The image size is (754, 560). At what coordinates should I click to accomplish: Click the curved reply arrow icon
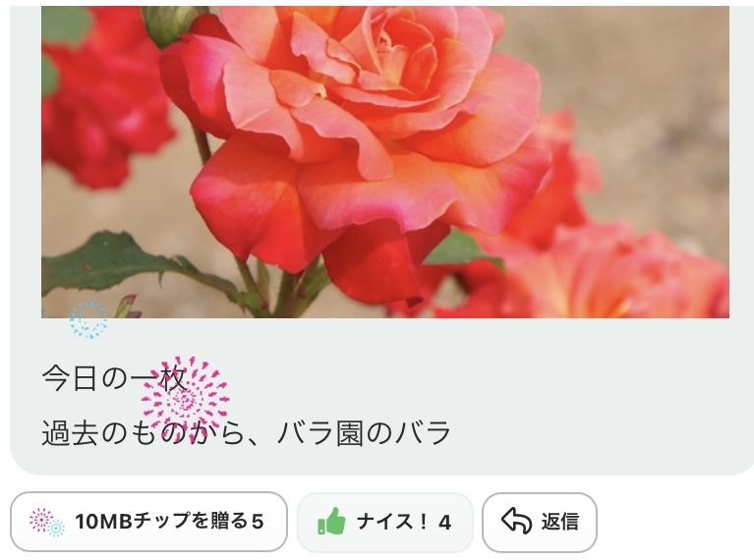click(516, 522)
